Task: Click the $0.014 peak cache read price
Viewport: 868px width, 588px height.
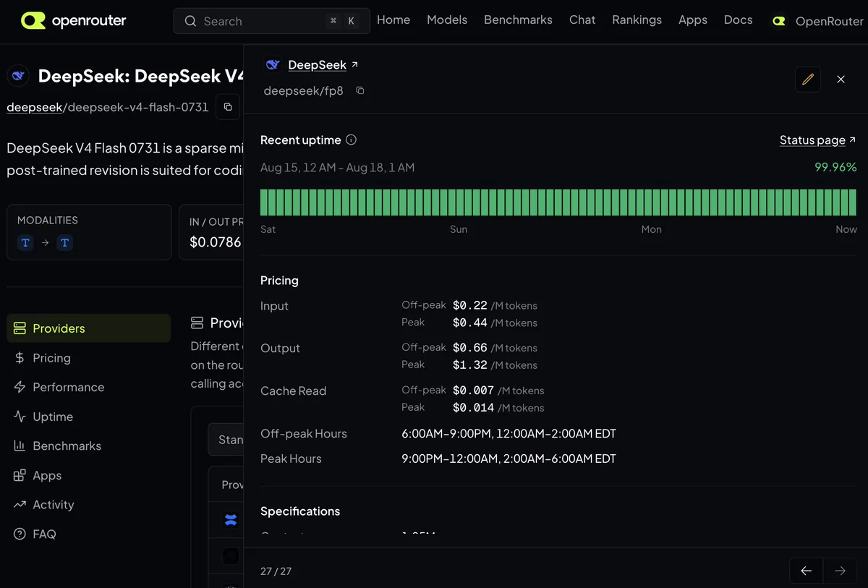Action: pyautogui.click(x=473, y=408)
